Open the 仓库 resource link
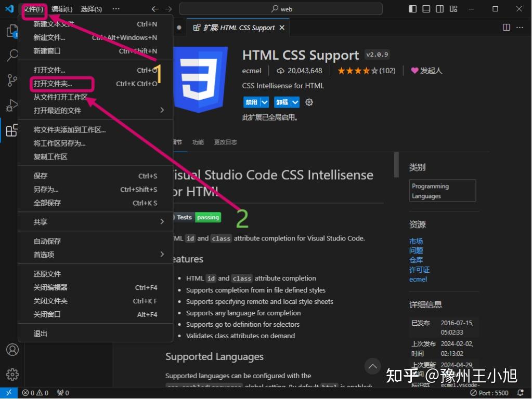532x399 pixels. coord(416,260)
